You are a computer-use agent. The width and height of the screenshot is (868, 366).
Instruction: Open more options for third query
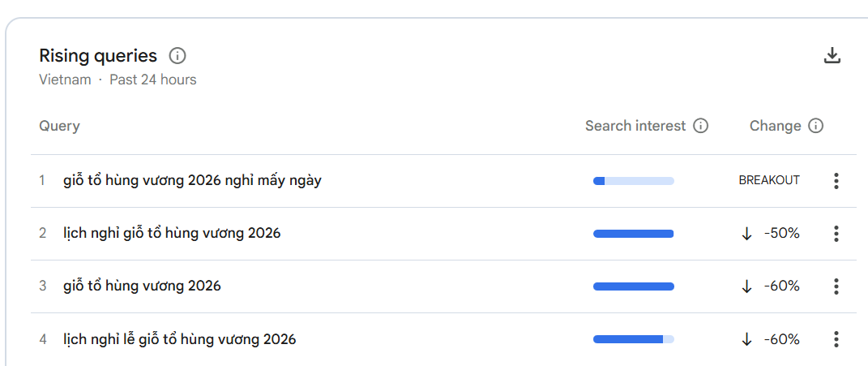tap(836, 286)
